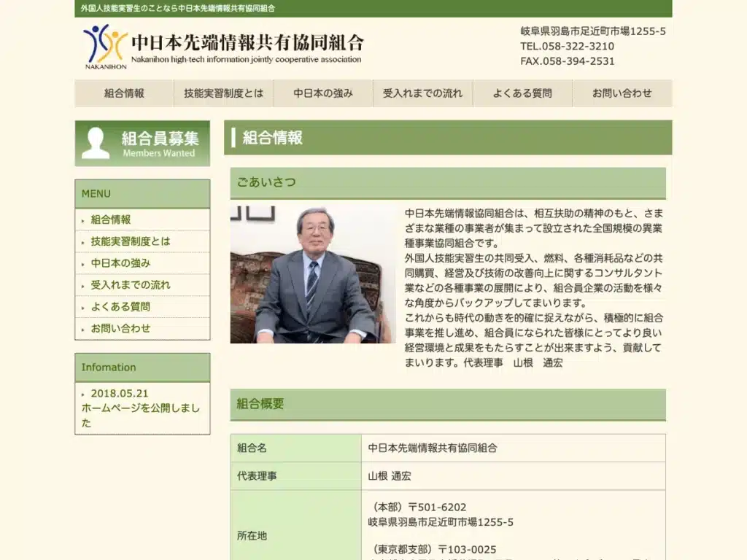Click the representative director photo
The image size is (747, 560).
(313, 274)
